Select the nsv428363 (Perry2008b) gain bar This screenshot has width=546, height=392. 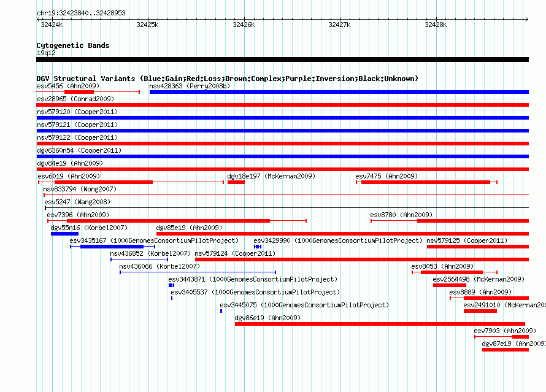(x=339, y=92)
